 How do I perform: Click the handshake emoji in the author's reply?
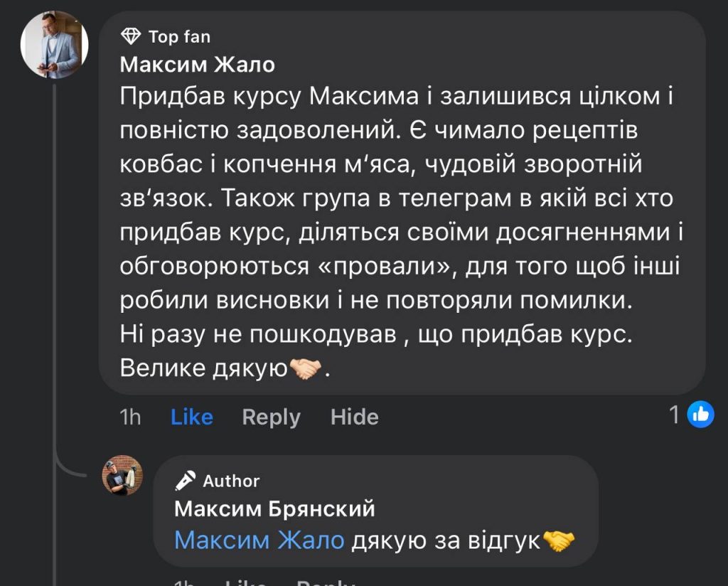(x=558, y=541)
